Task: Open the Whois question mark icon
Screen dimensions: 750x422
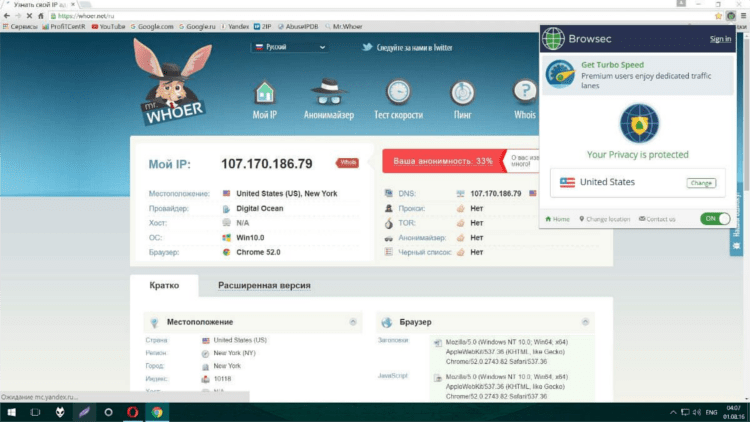Action: click(x=525, y=91)
